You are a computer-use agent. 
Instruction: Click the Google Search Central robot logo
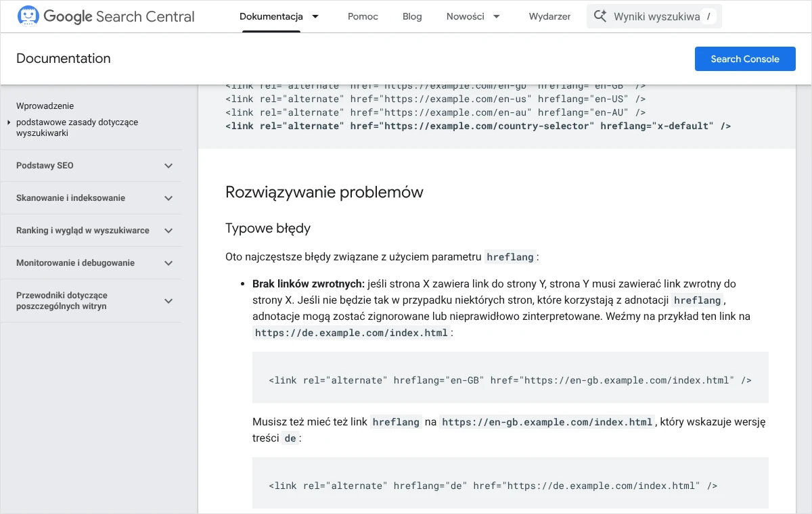[28, 16]
